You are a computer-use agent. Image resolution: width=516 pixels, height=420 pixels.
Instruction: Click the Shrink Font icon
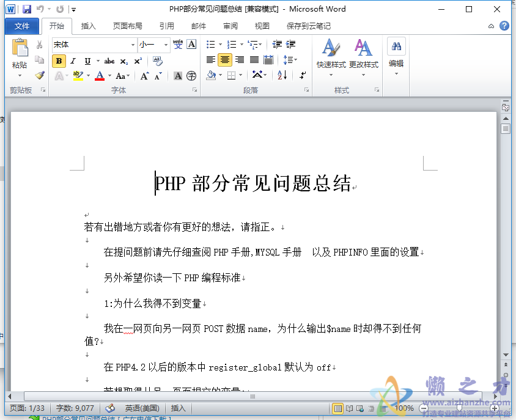point(158,76)
